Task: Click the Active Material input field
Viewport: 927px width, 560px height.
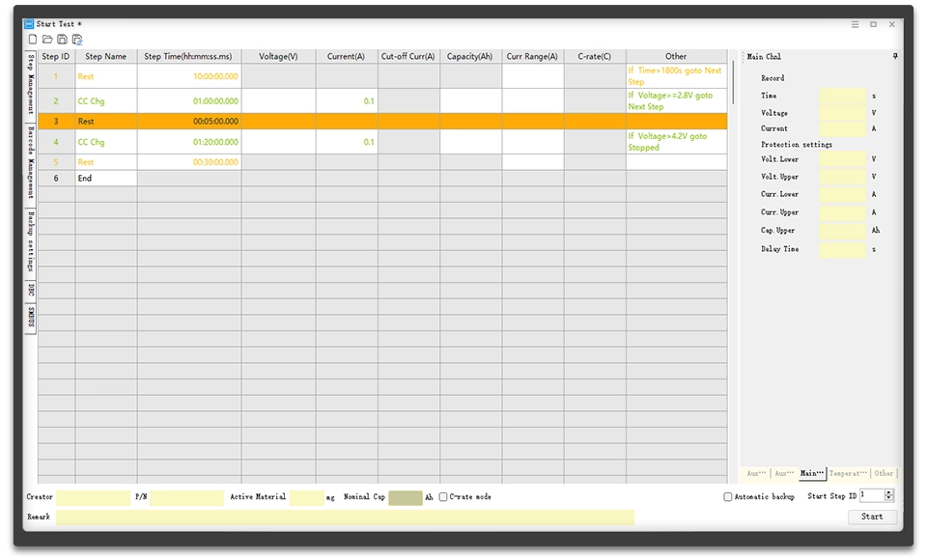Action: click(x=307, y=497)
